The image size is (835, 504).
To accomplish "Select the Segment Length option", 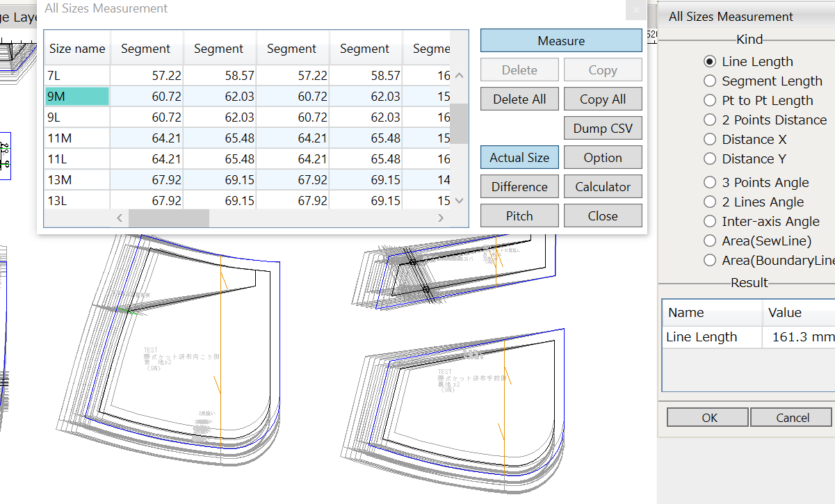I will point(709,81).
